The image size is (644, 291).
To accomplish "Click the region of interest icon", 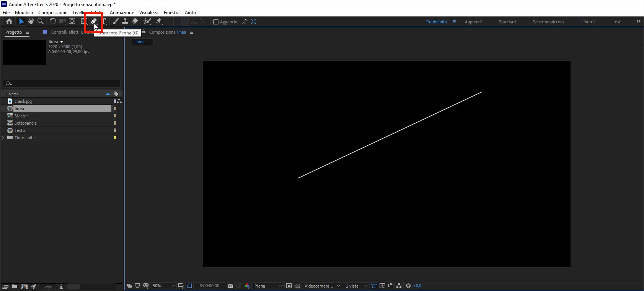I will click(289, 286).
